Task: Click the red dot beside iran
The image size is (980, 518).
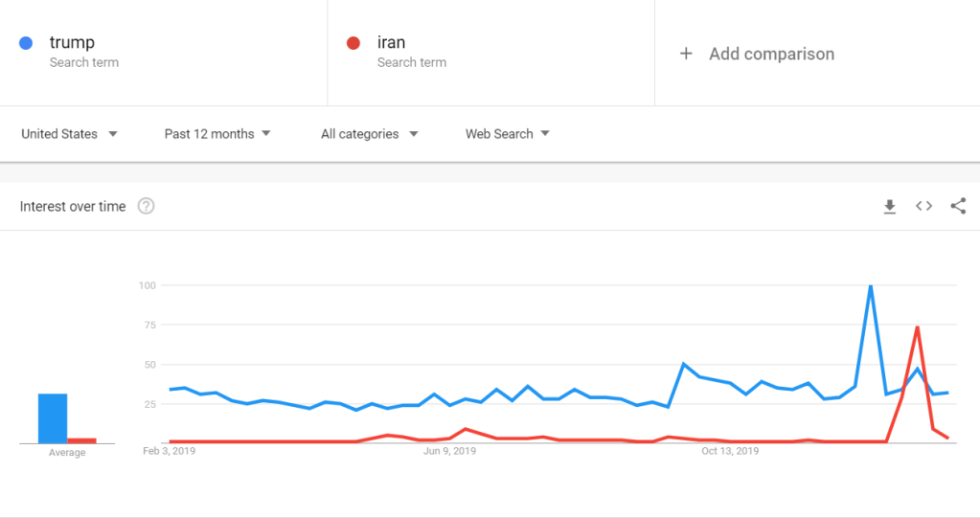Action: click(353, 42)
